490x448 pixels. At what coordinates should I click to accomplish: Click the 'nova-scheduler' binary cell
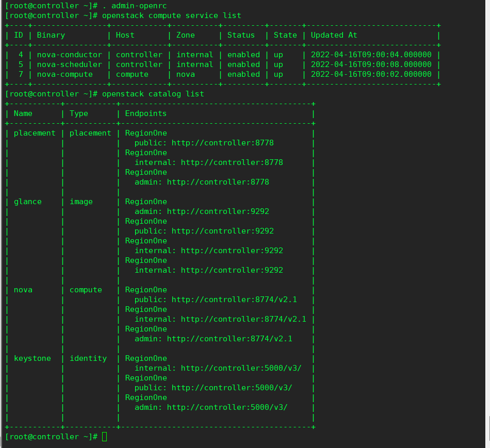70,64
